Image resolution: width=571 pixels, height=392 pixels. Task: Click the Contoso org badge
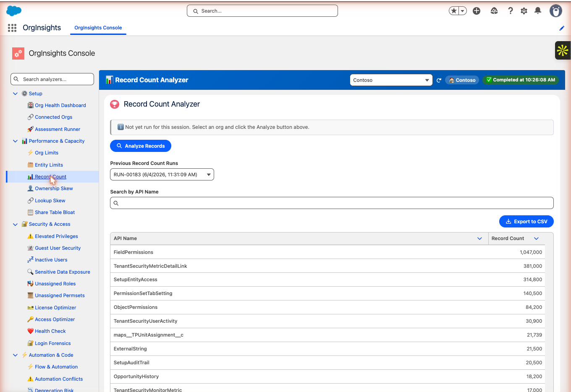click(462, 80)
